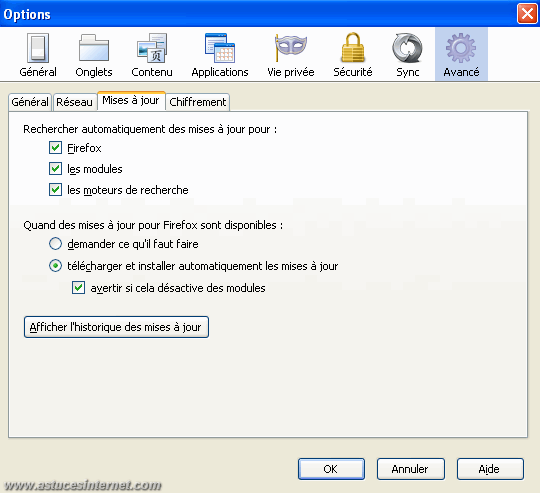The height and width of the screenshot is (493, 540).
Task: Select 'télécharger et installer automatiquement' radio option
Action: coord(55,266)
